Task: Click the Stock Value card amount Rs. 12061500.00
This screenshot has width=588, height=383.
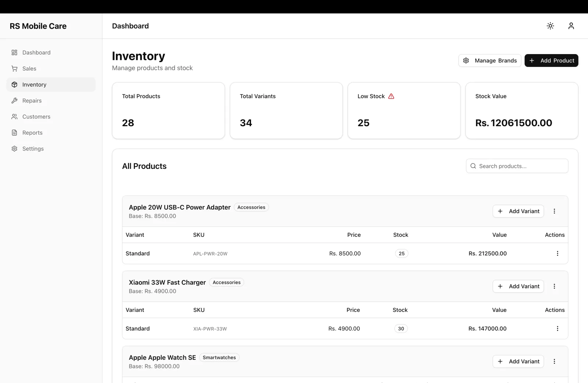Action: click(x=514, y=123)
